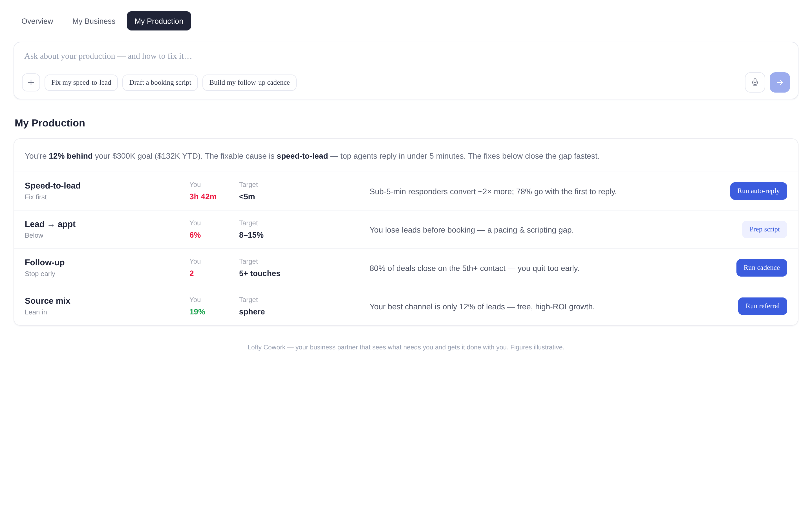
Task: Click the My Production heading
Action: coord(50,123)
